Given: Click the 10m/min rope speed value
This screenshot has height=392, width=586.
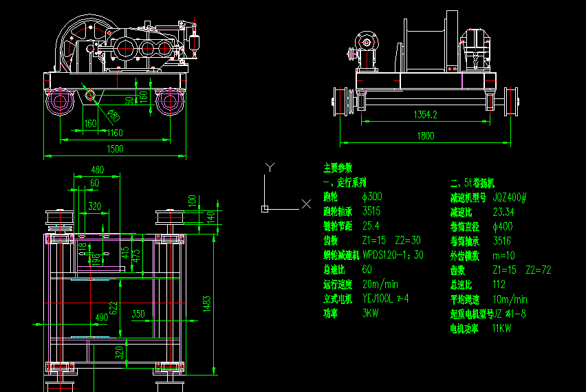Looking at the screenshot, I should pos(510,299).
